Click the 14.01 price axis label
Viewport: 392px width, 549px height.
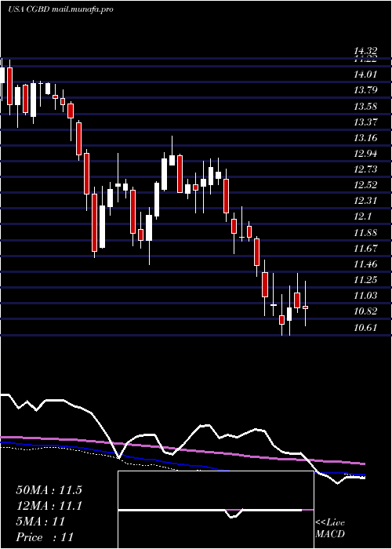(x=366, y=75)
